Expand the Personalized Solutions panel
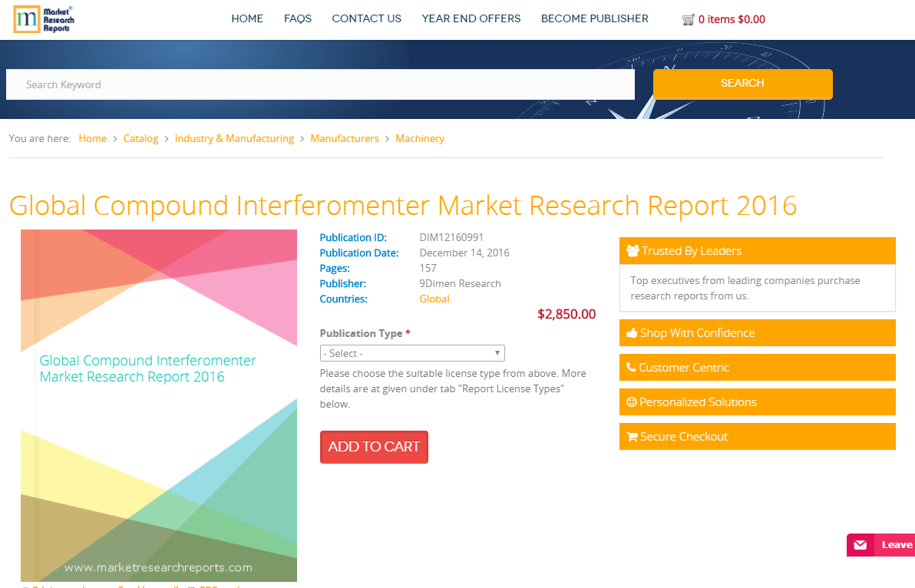Image resolution: width=915 pixels, height=588 pixels. pos(757,402)
